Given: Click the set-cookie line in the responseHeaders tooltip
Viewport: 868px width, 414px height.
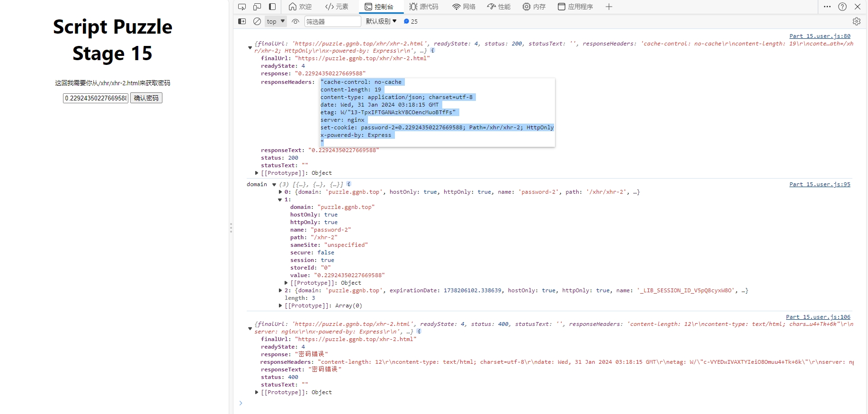Looking at the screenshot, I should click(437, 127).
